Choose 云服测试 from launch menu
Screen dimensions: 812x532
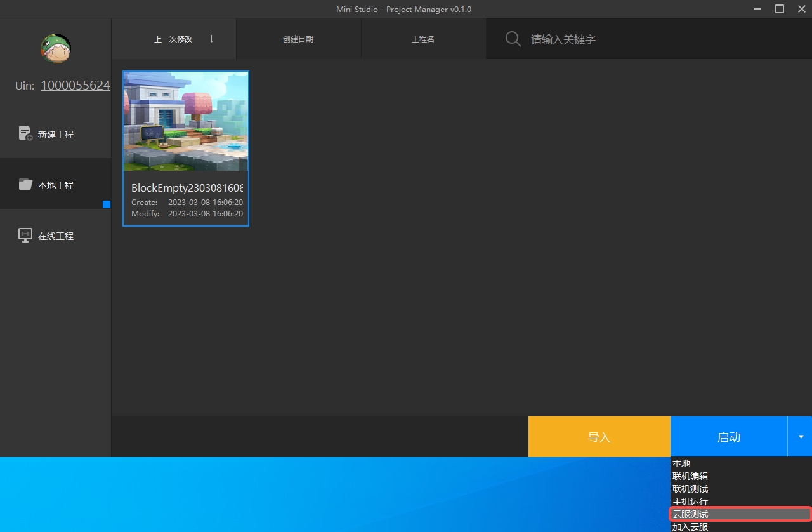pos(741,514)
